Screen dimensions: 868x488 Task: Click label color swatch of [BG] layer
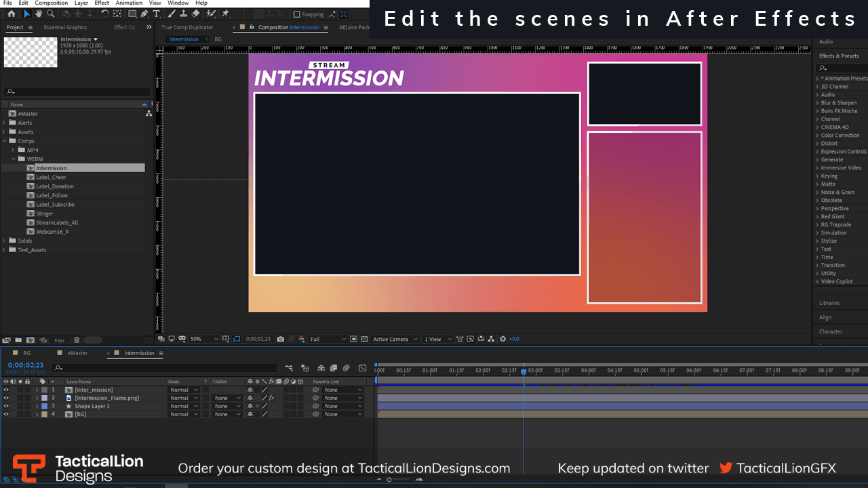point(44,414)
